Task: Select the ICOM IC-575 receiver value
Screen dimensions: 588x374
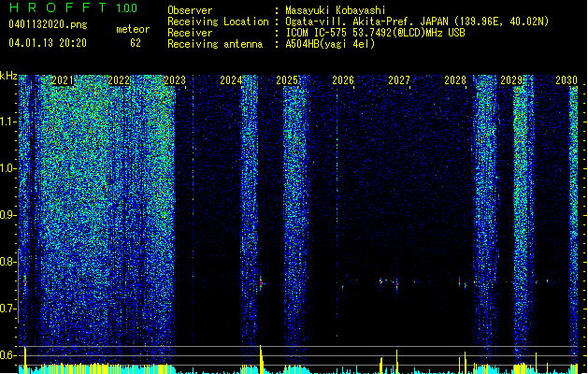Action: [376, 33]
